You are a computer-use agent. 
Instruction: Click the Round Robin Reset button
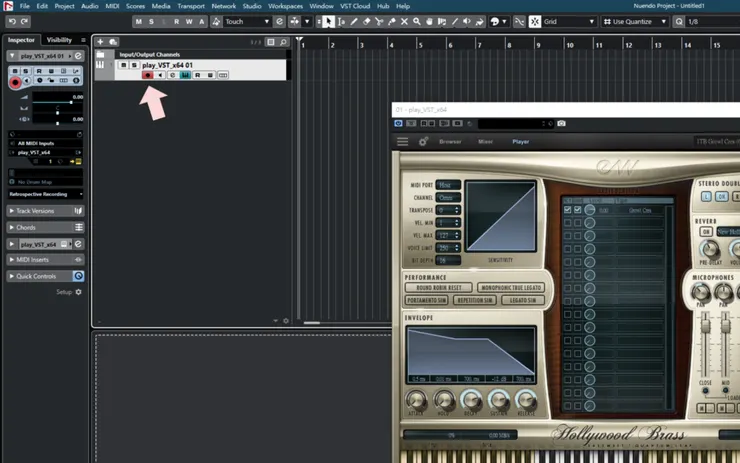tap(438, 288)
